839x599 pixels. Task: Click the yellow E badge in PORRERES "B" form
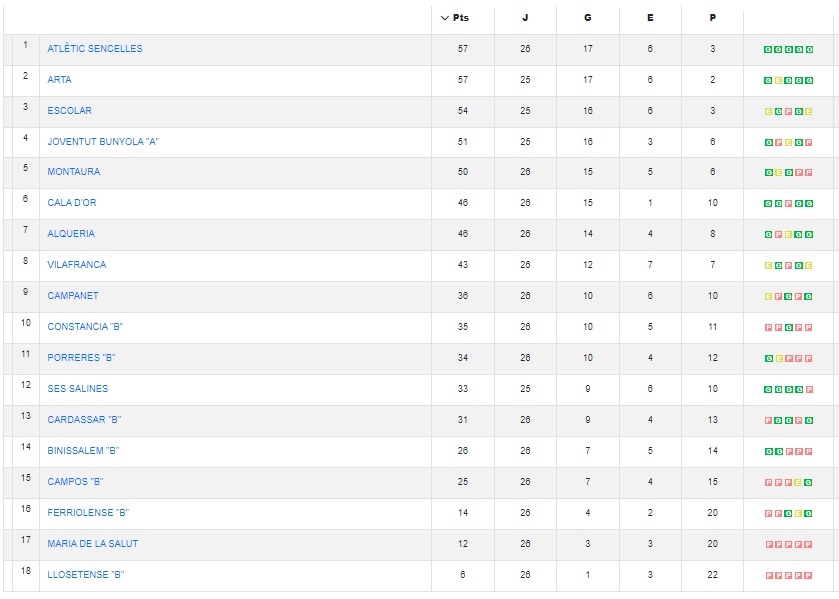pyautogui.click(x=778, y=358)
